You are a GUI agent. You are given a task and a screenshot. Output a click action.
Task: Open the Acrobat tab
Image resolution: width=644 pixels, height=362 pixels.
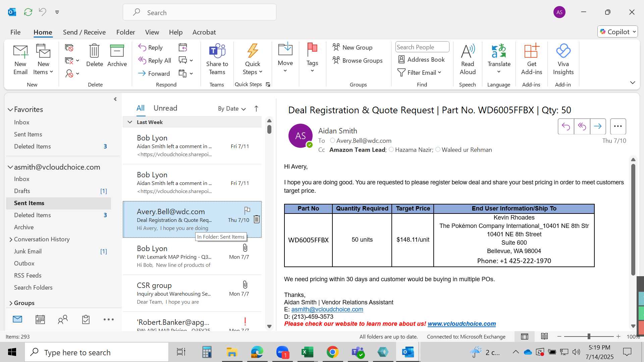204,32
